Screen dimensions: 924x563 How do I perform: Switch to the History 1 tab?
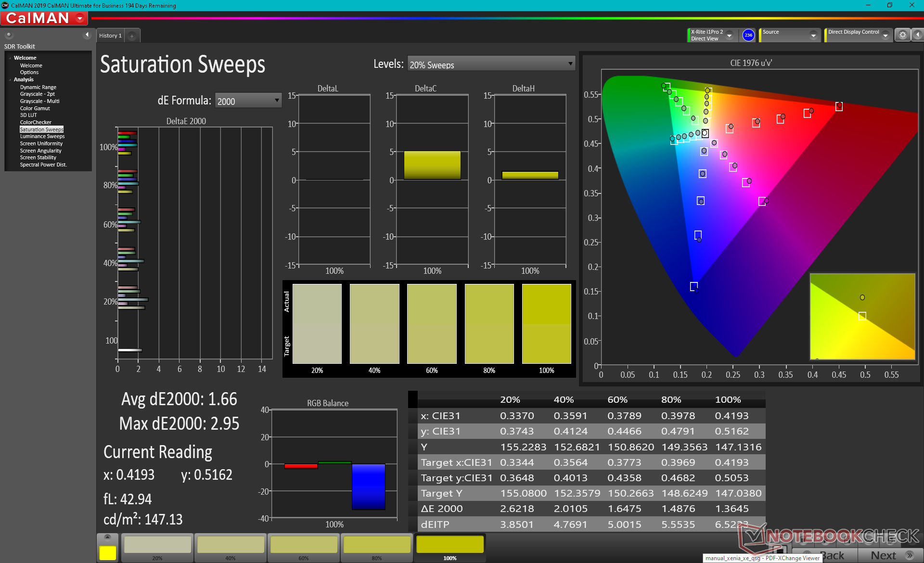click(x=110, y=36)
